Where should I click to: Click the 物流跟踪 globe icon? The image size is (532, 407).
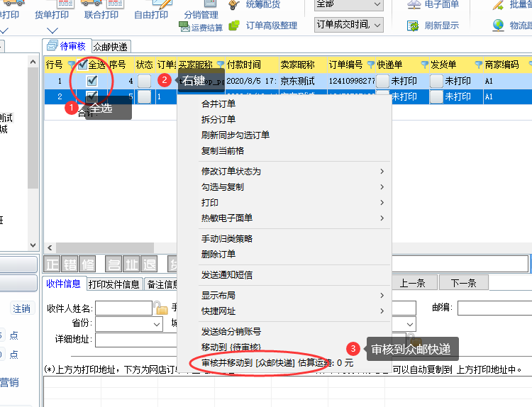click(x=498, y=26)
